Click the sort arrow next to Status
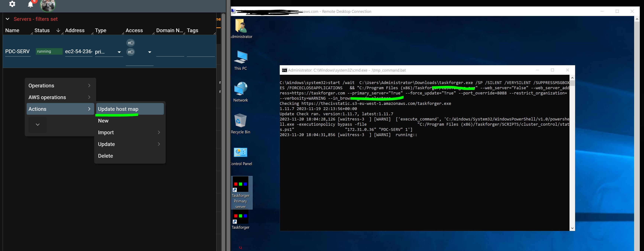 pos(58,30)
